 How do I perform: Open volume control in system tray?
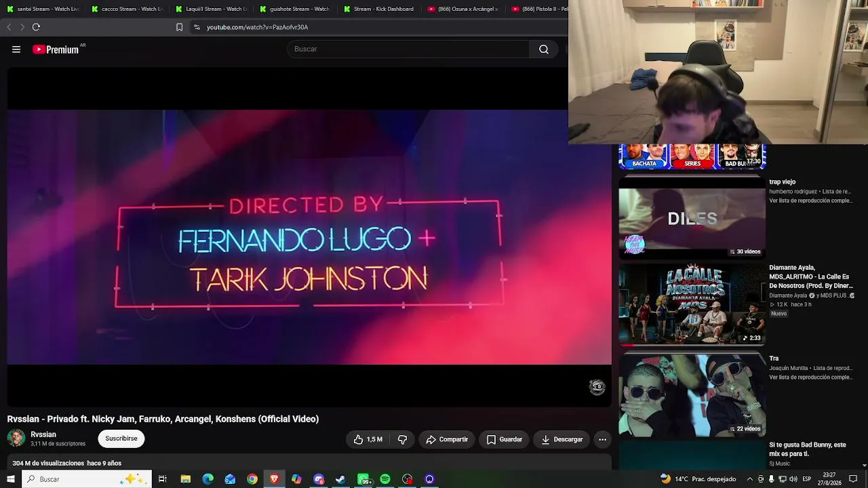pyautogui.click(x=793, y=479)
